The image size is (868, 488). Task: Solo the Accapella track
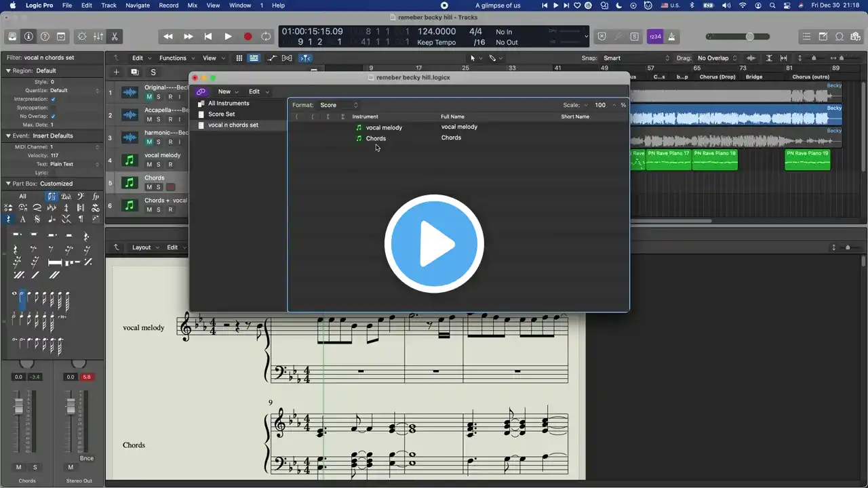(159, 119)
